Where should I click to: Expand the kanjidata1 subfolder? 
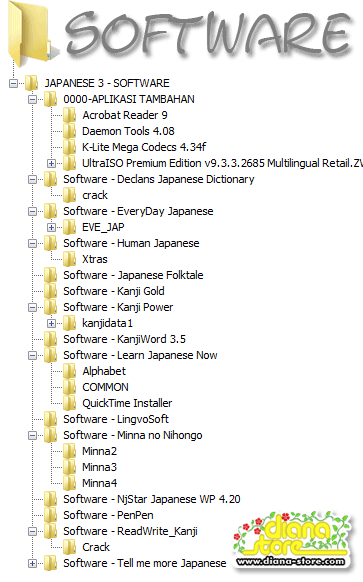(52, 323)
